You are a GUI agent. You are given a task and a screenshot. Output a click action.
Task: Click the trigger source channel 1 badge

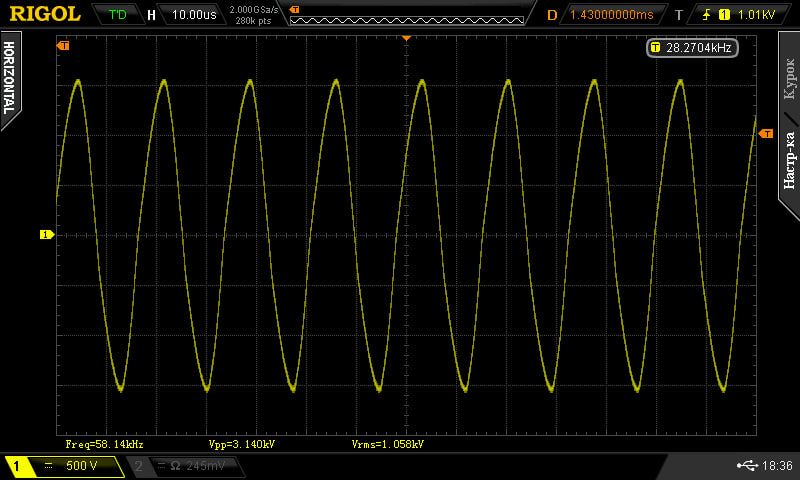[x=724, y=15]
